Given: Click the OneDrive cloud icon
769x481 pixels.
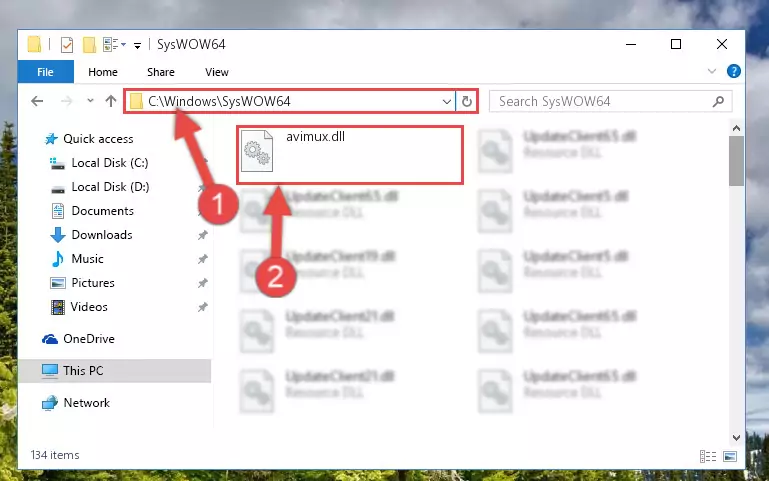Looking at the screenshot, I should (50, 339).
